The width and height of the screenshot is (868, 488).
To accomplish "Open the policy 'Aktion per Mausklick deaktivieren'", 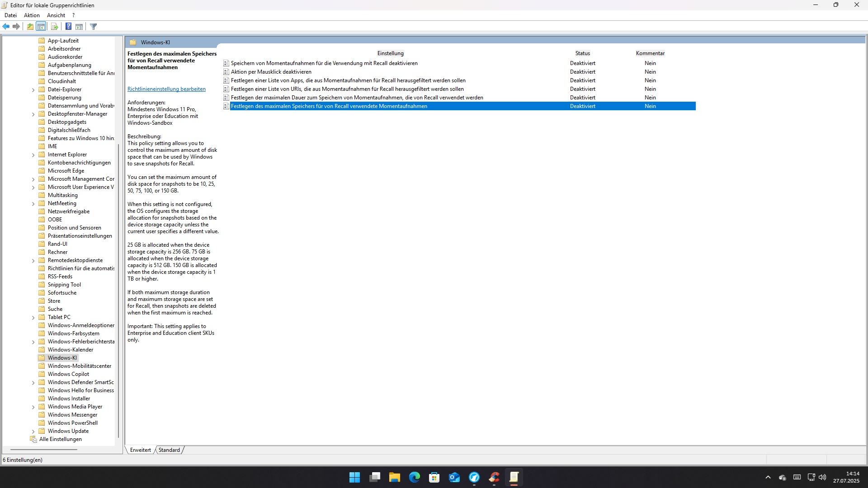I will pos(271,72).
